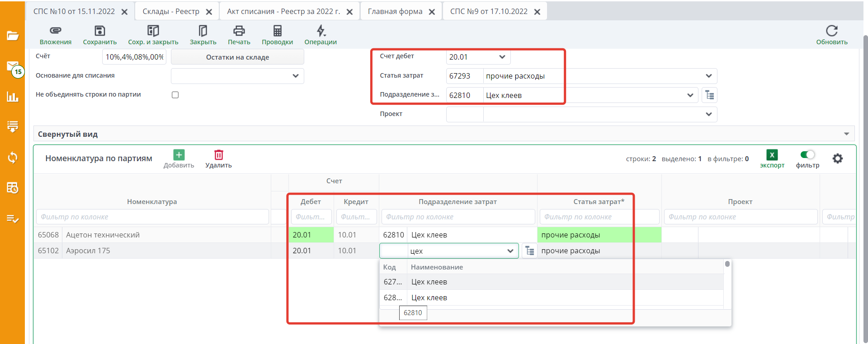Toggle the фильтр switch off
This screenshot has width=868, height=344.
point(807,155)
